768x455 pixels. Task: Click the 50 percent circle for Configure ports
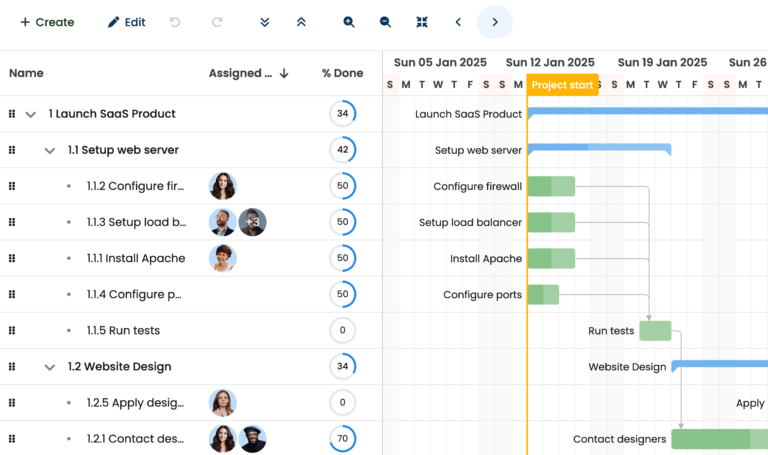[342, 294]
